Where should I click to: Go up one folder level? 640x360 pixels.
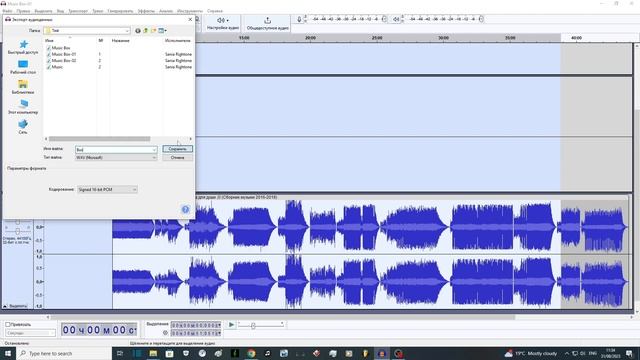pyautogui.click(x=146, y=31)
